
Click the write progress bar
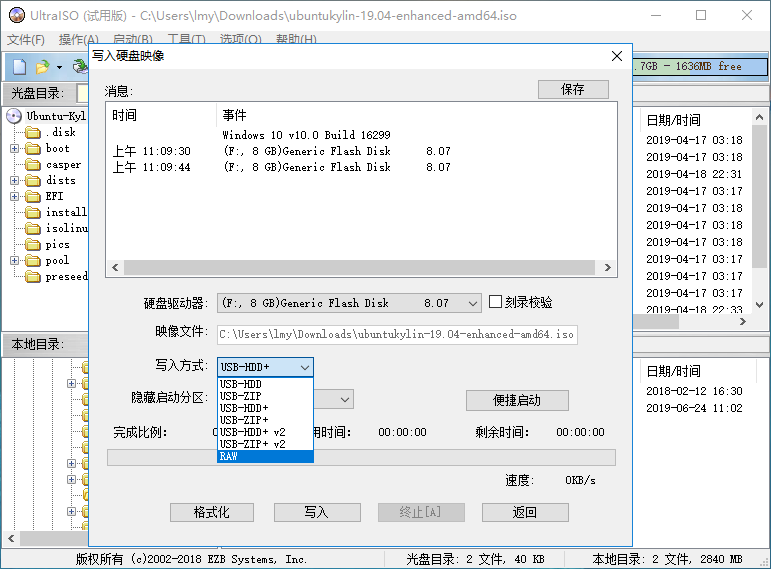[x=361, y=457]
